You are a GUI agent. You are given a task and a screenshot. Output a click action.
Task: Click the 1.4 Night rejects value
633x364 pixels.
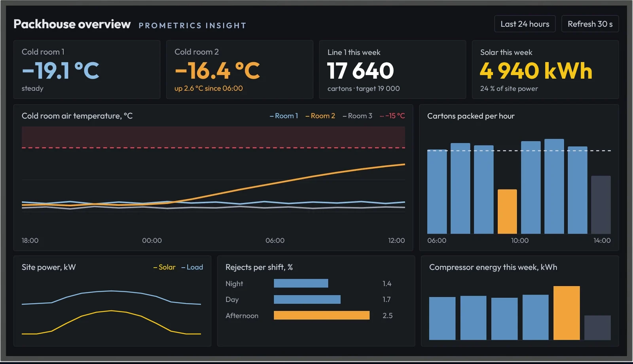[x=387, y=284]
